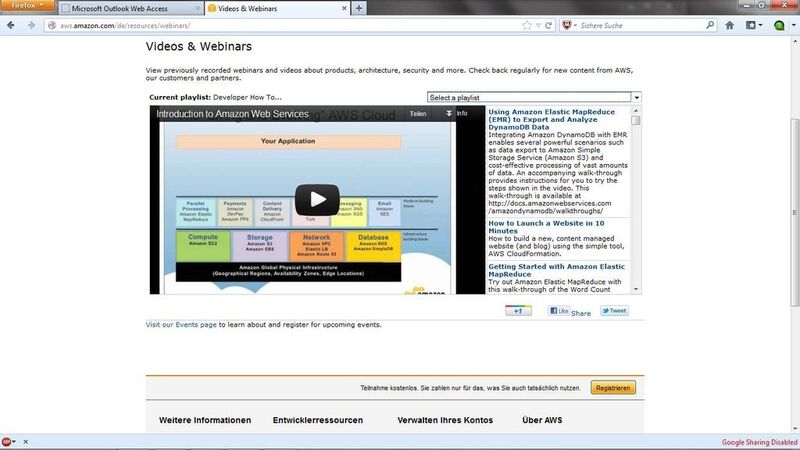
Task: Open the search engine selector icon
Action: [x=568, y=25]
